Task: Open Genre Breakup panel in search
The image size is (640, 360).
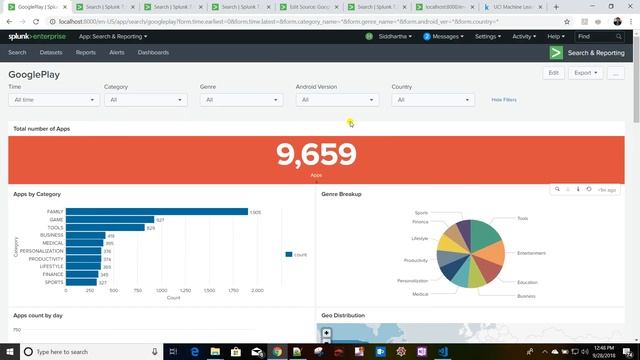Action: [557, 189]
